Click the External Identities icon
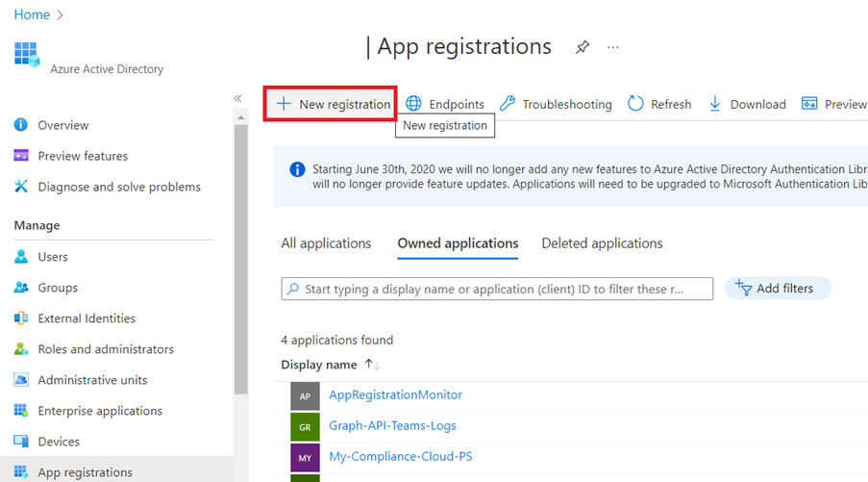The image size is (868, 482). (21, 318)
